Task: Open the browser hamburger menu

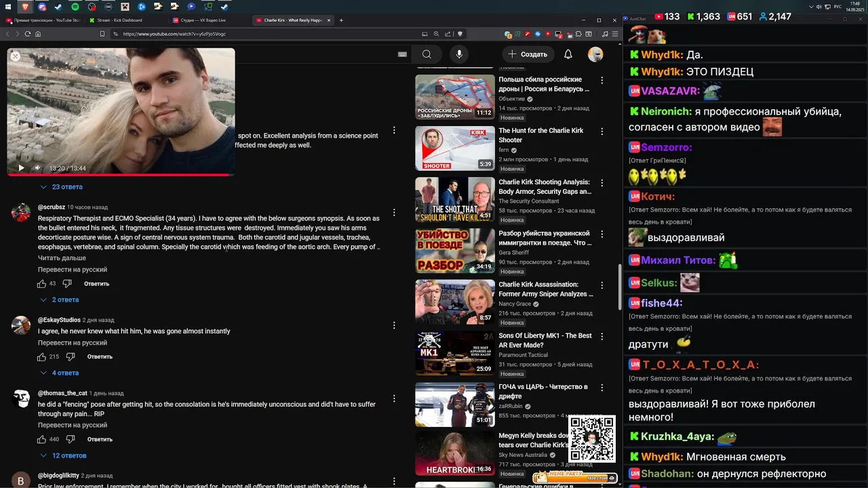Action: [x=614, y=34]
